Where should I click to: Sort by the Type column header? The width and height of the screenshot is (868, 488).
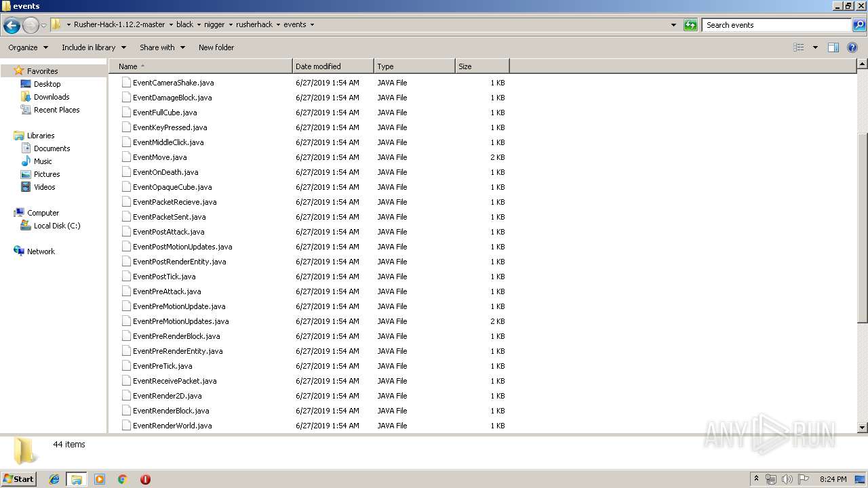[x=414, y=66]
